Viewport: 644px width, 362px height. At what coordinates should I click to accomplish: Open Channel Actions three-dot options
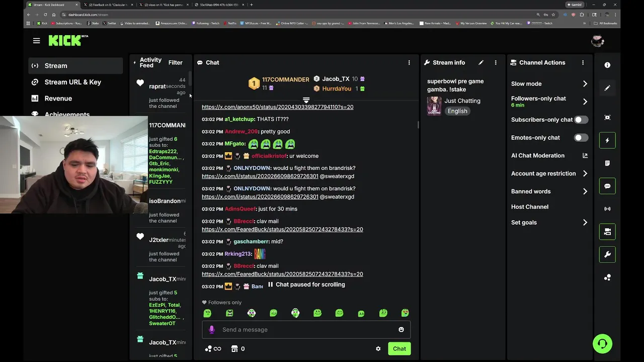click(x=583, y=63)
